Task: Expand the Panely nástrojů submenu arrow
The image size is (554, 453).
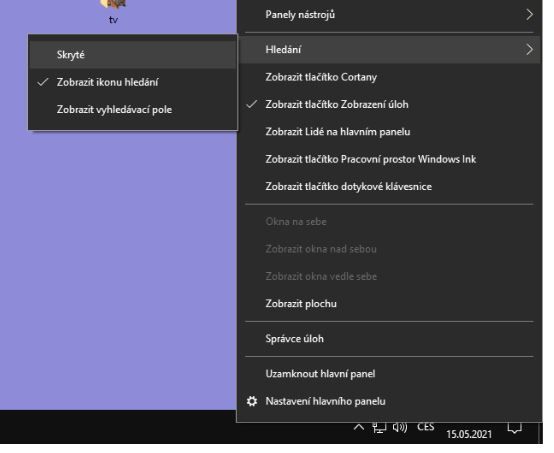Action: 529,15
